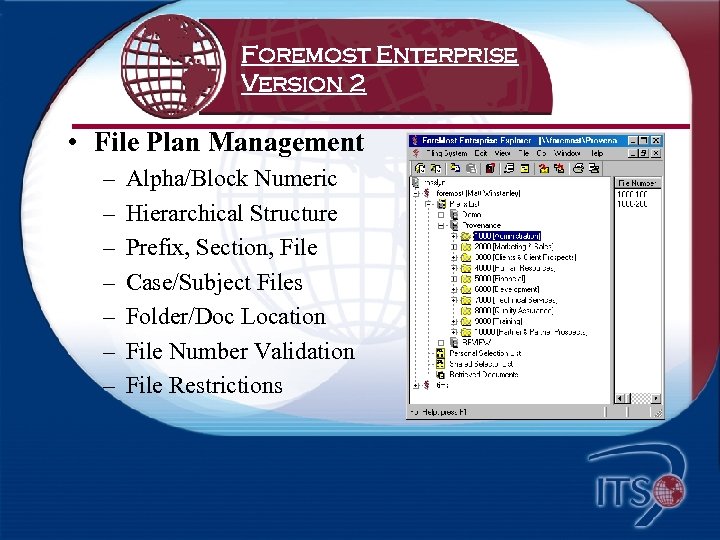720x540 pixels.
Task: Click the "File Plan Management" heading
Action: click(229, 142)
